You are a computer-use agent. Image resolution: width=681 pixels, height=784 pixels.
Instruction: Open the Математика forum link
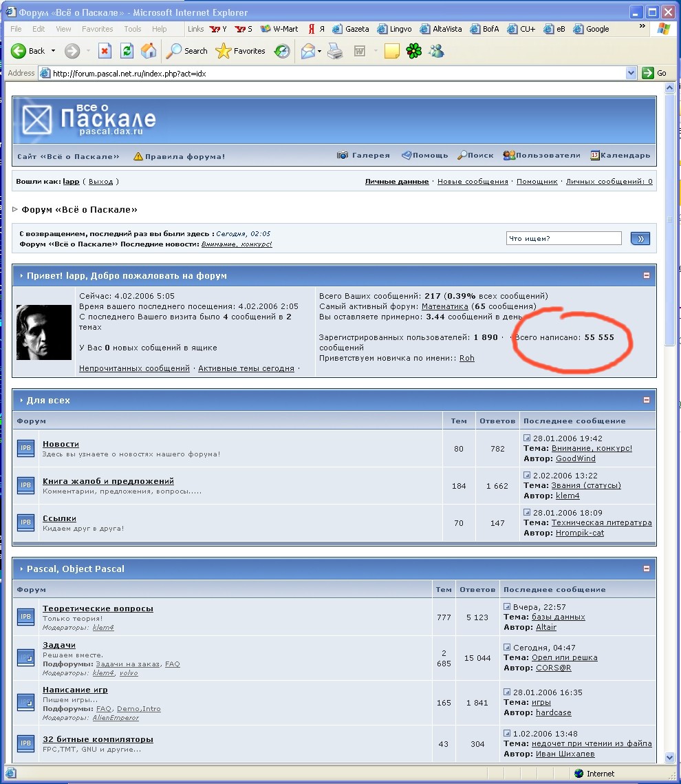pyautogui.click(x=444, y=306)
